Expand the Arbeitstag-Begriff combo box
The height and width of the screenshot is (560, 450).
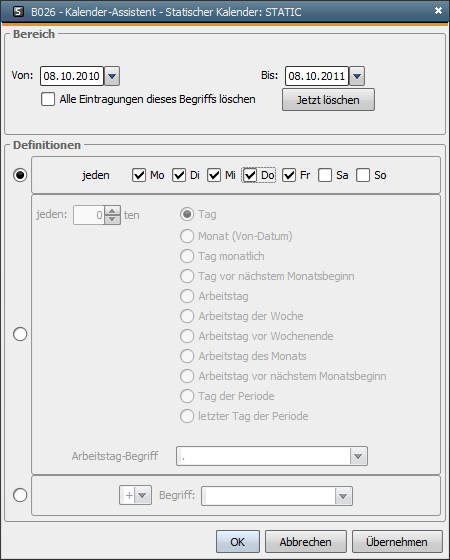(x=358, y=456)
